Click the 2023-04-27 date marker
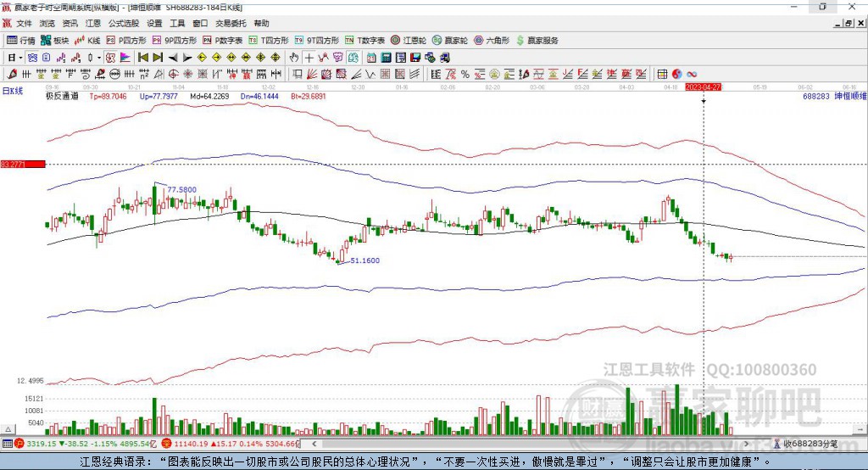Screen dimensions: 868x470 click(703, 87)
